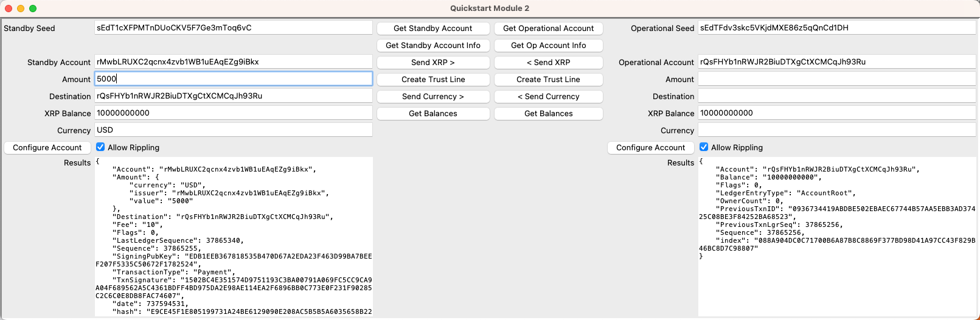The height and width of the screenshot is (320, 980).
Task: Click the Standby Seed text field
Action: 233,28
